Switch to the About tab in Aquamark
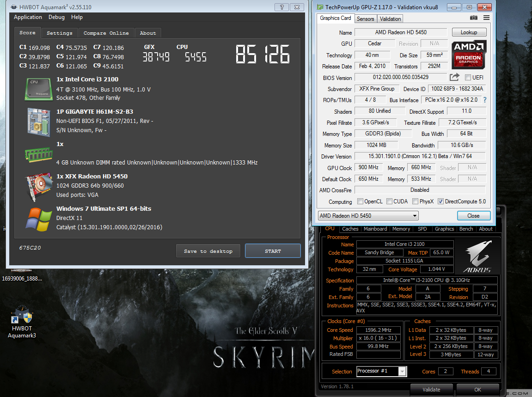 click(148, 33)
